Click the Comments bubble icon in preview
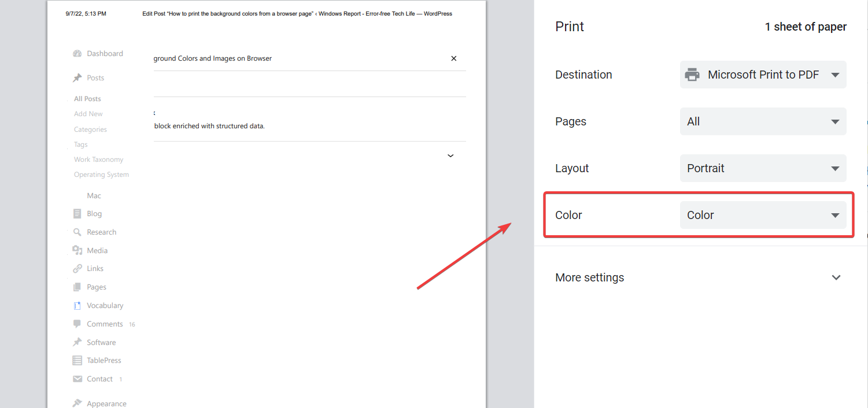868x408 pixels. 77,324
